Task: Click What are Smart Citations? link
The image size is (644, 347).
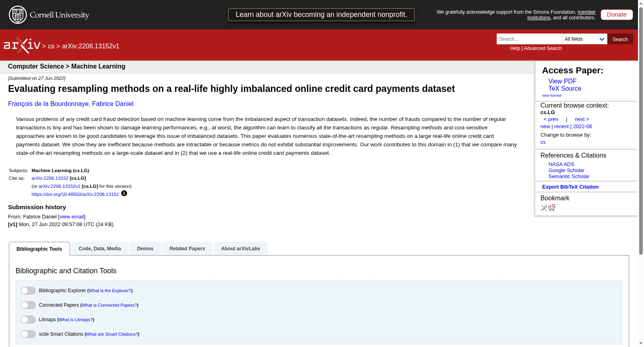Action: point(112,334)
